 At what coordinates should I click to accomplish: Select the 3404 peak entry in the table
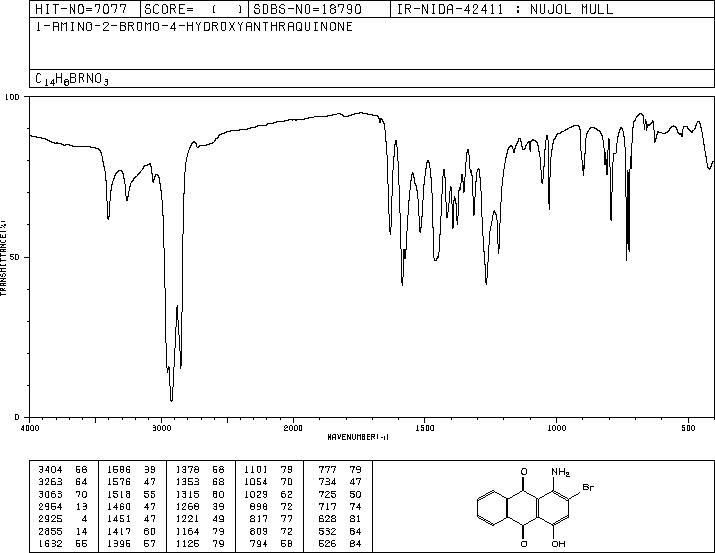(62, 470)
